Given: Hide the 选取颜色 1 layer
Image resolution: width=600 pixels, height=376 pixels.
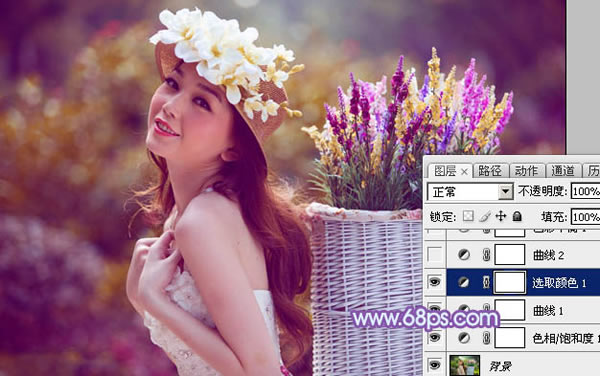Looking at the screenshot, I should pos(435,282).
